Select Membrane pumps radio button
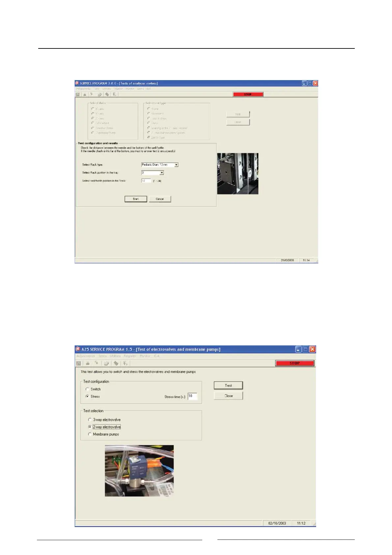 90,434
